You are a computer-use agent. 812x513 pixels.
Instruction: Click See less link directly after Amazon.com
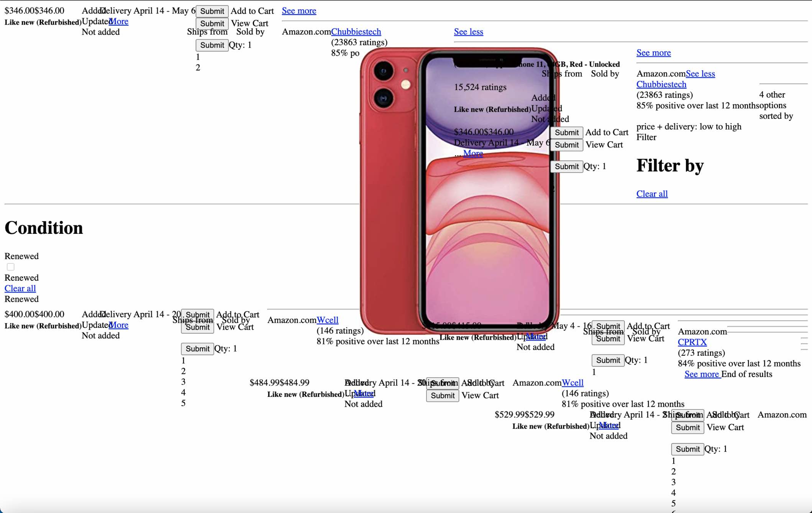(700, 74)
